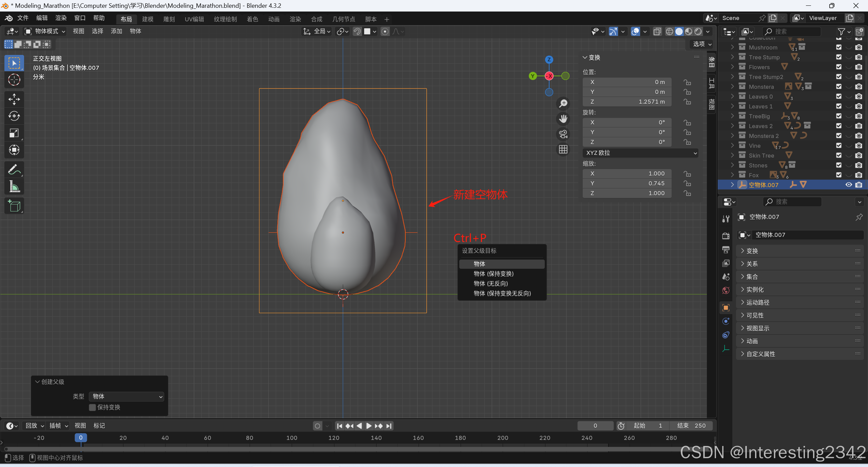Toggle camera view button in viewport
868x467 pixels.
click(563, 134)
